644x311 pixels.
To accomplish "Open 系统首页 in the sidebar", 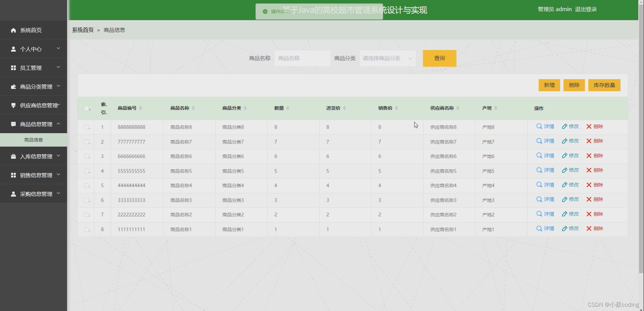I will pos(34,30).
